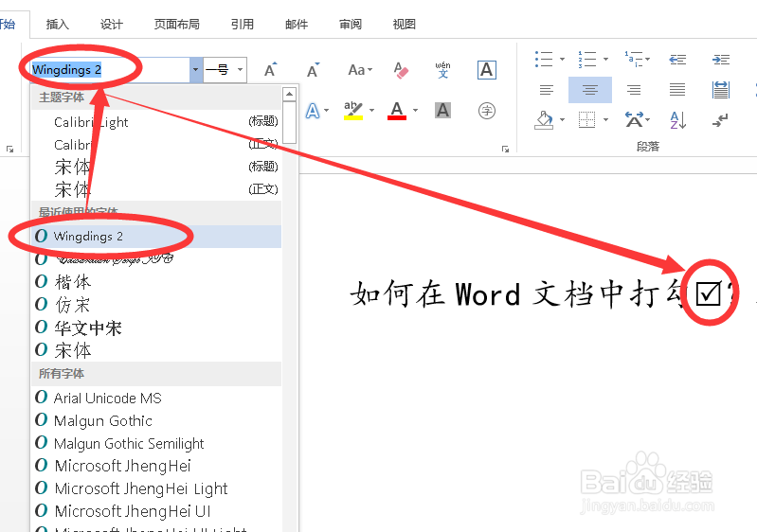Click the Decrease Indent icon
The width and height of the screenshot is (757, 532).
677,60
